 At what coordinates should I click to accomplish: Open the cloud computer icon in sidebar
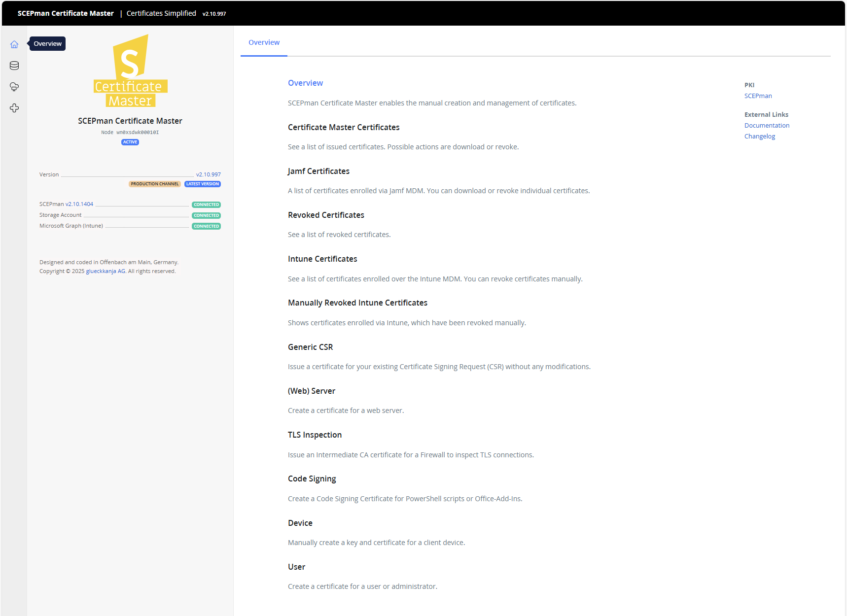pos(14,87)
